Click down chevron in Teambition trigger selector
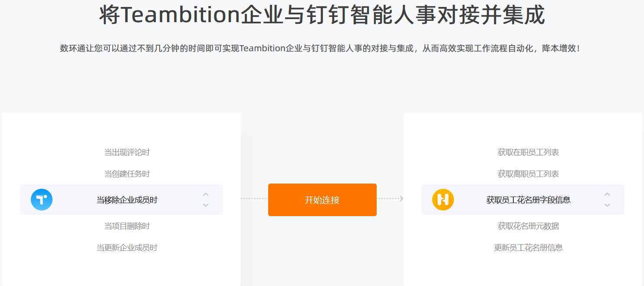This screenshot has width=644, height=286. point(206,205)
